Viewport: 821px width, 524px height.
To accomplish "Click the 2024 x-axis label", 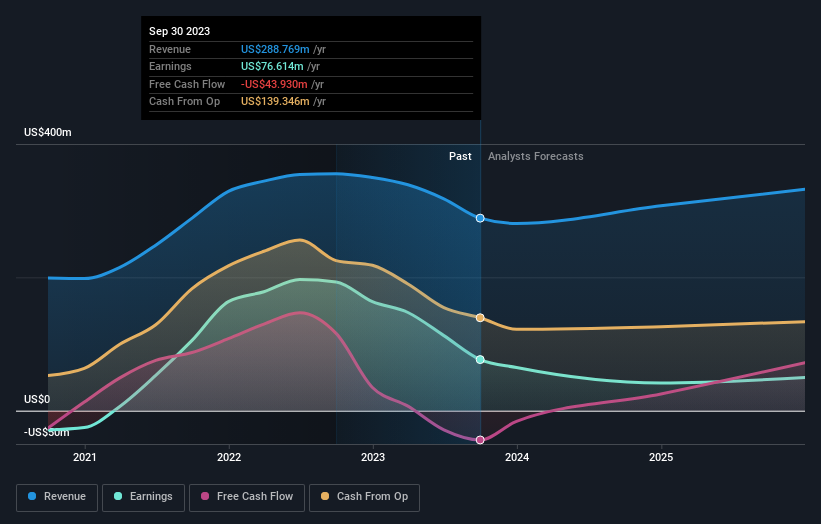I will [x=517, y=458].
